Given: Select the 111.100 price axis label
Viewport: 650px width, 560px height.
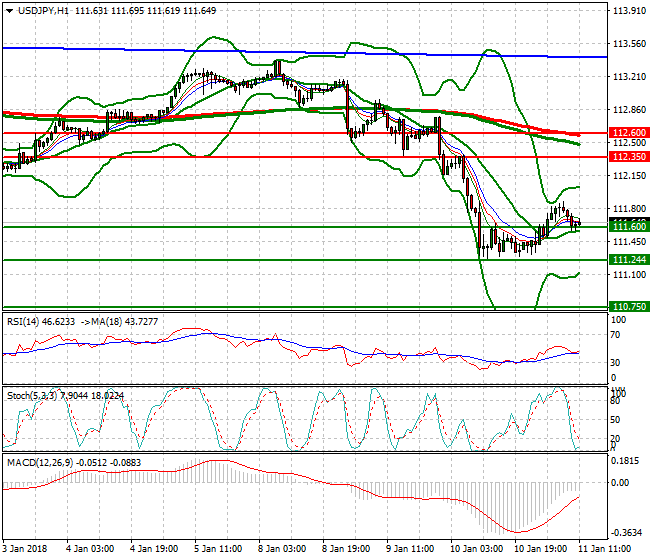Looking at the screenshot, I should point(629,275).
